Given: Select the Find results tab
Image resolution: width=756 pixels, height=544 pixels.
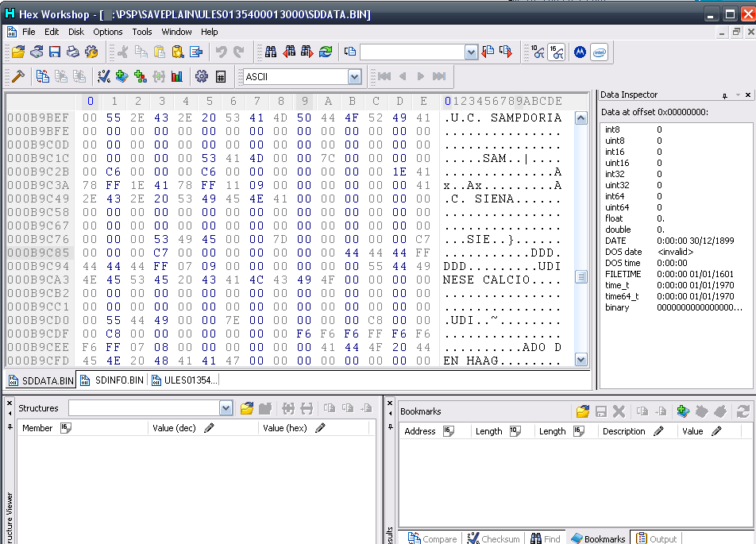Looking at the screenshot, I should (546, 538).
